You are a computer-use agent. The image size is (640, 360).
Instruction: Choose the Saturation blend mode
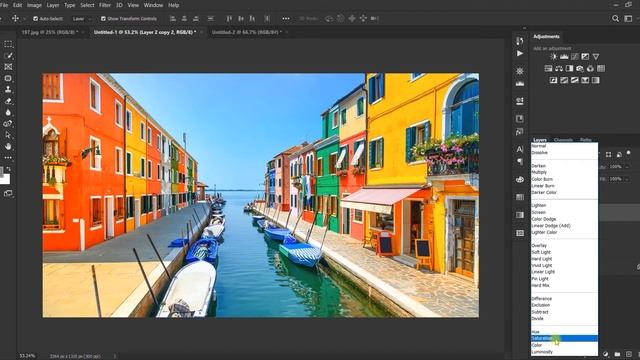coord(564,338)
